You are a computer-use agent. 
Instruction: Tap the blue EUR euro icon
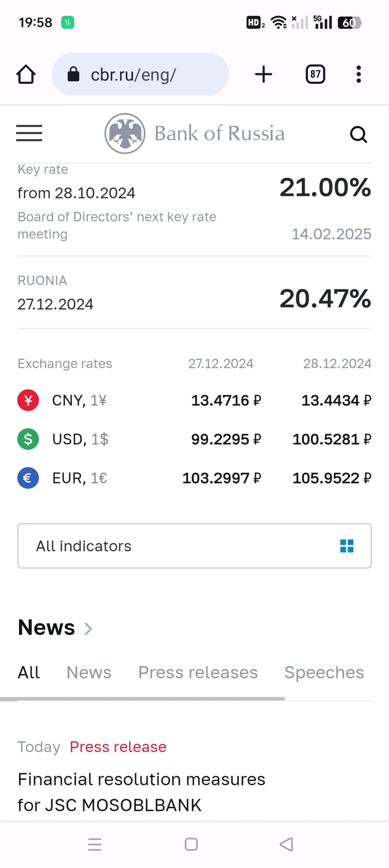click(28, 478)
